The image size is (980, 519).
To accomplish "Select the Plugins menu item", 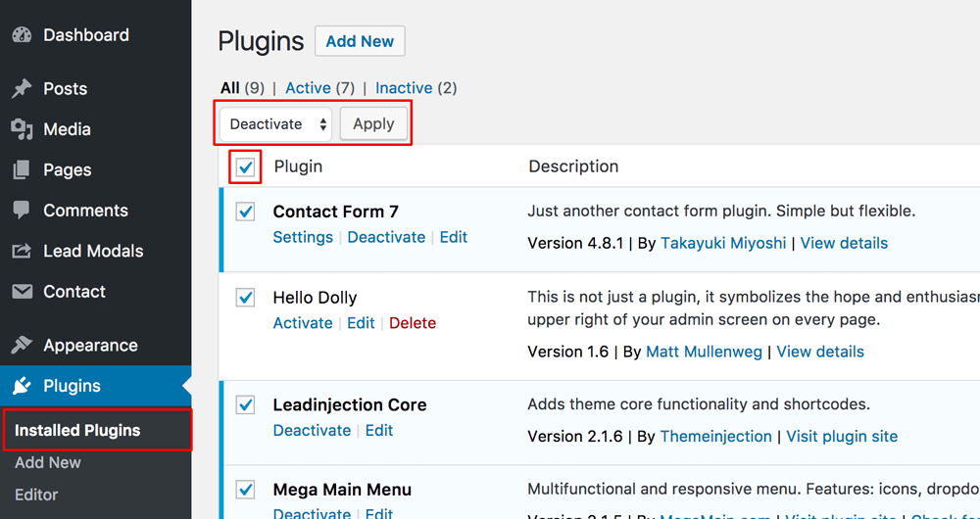I will 72,386.
